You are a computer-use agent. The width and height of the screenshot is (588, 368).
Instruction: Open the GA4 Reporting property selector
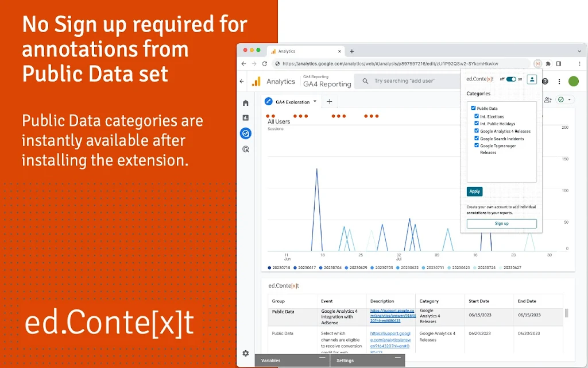tap(327, 82)
